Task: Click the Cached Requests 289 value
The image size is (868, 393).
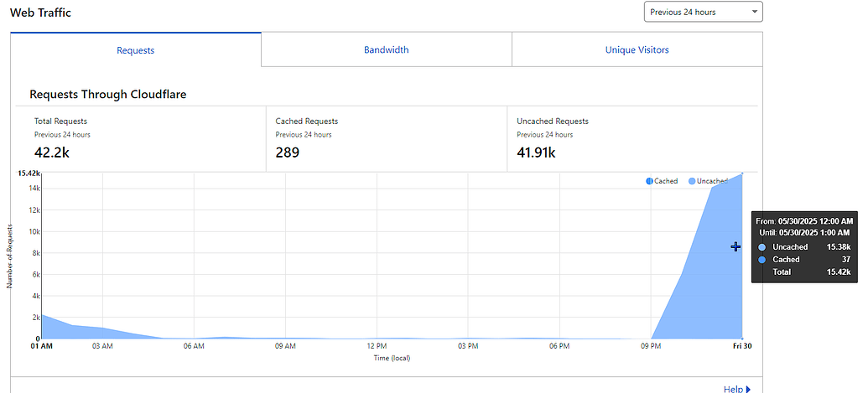Action: (x=288, y=153)
